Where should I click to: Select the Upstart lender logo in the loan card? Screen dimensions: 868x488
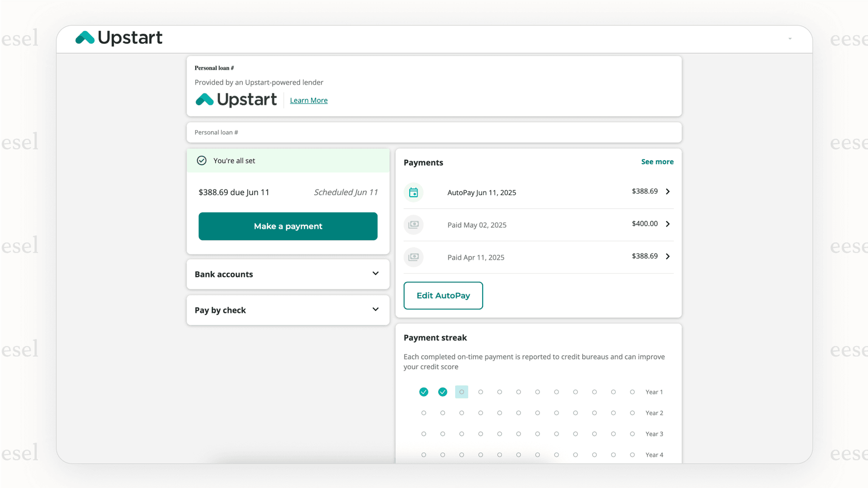click(x=236, y=99)
